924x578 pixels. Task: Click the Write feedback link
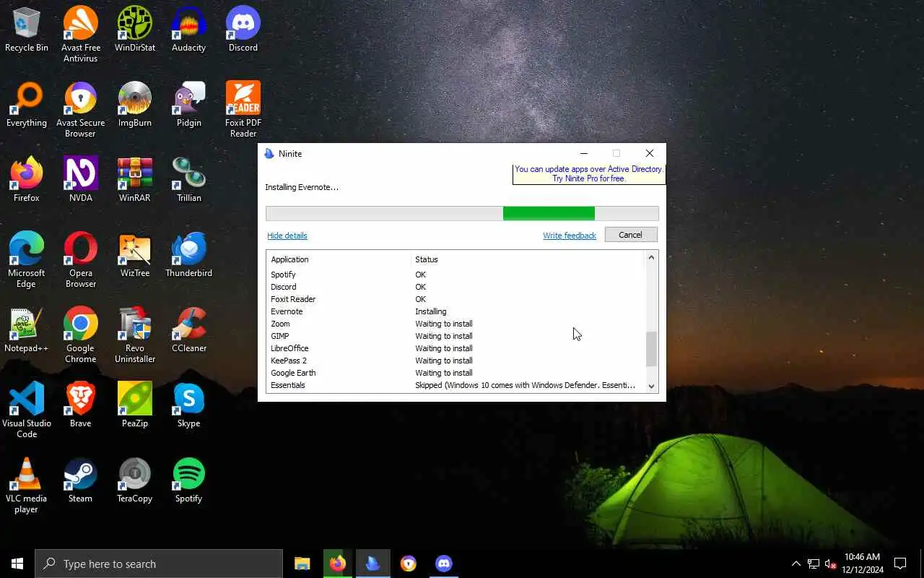(x=570, y=236)
